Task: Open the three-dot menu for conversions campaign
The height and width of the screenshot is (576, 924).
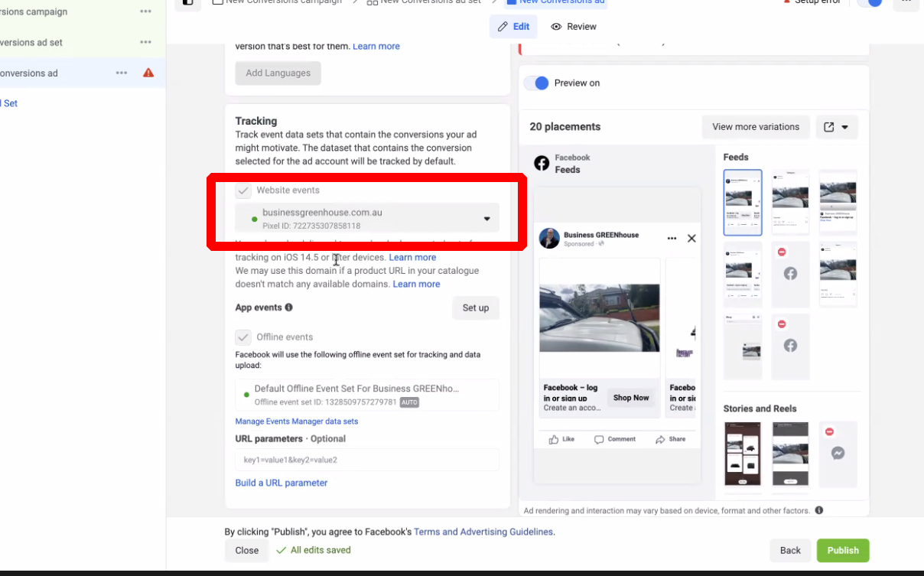Action: [x=145, y=11]
